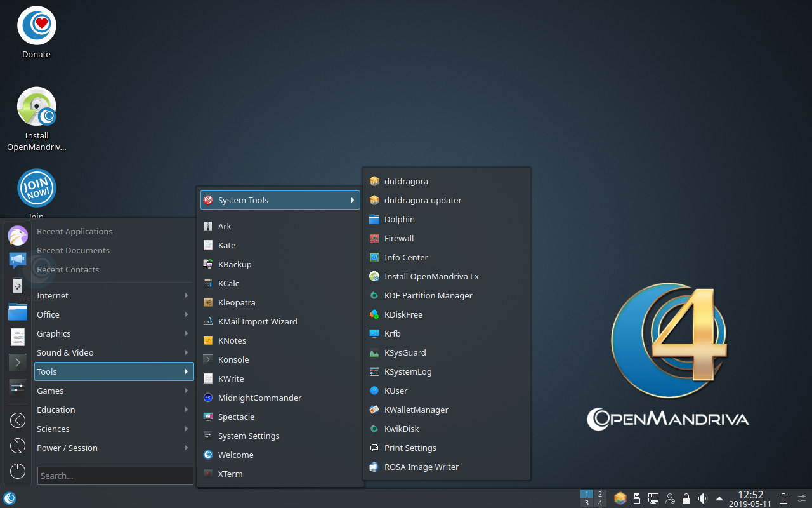The height and width of the screenshot is (508, 812).
Task: Expand the Sciences category
Action: click(x=114, y=429)
